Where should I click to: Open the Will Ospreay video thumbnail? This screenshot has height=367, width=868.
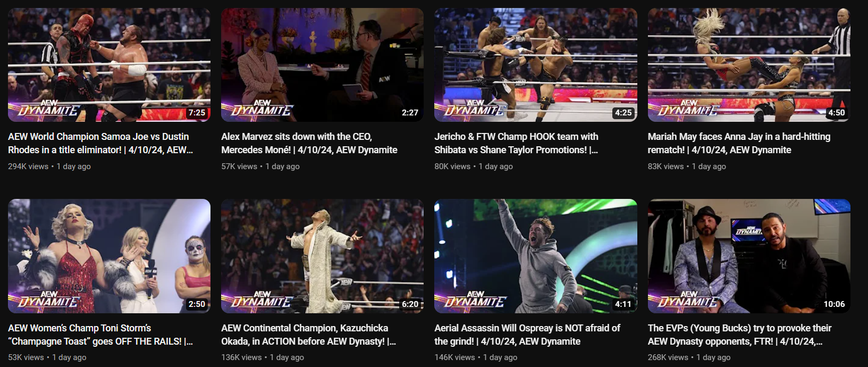535,256
